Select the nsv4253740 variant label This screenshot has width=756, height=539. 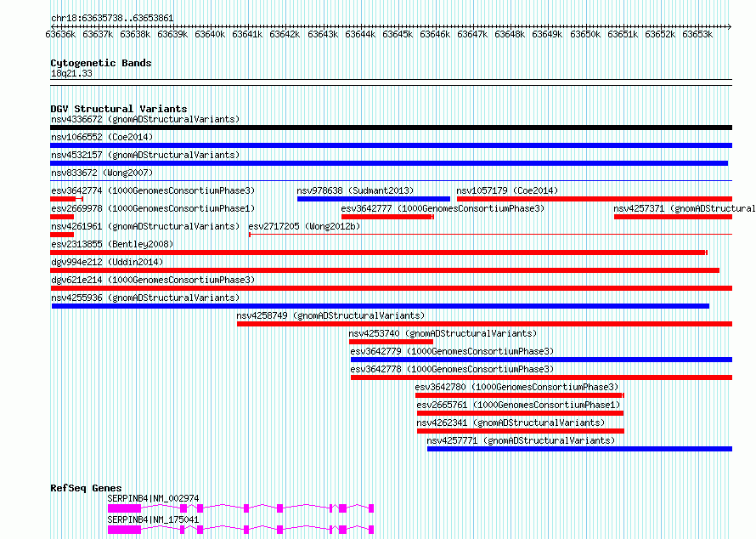(443, 333)
